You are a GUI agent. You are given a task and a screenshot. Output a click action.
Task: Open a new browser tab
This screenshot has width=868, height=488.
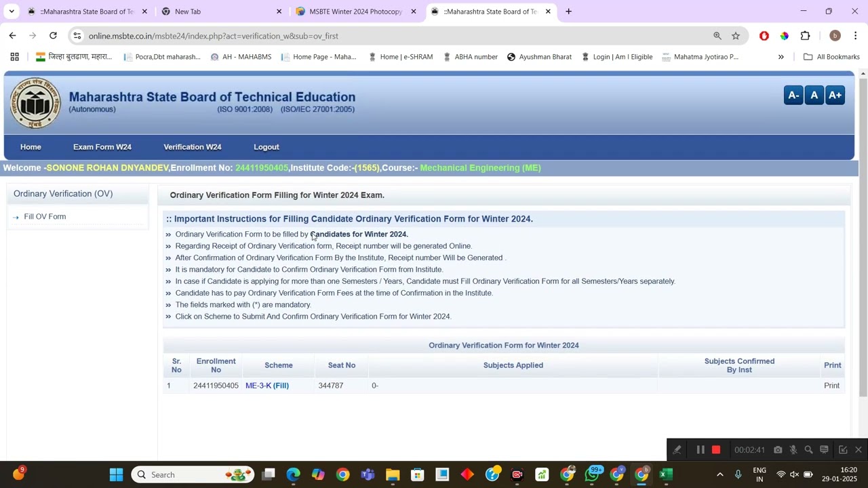tap(568, 12)
